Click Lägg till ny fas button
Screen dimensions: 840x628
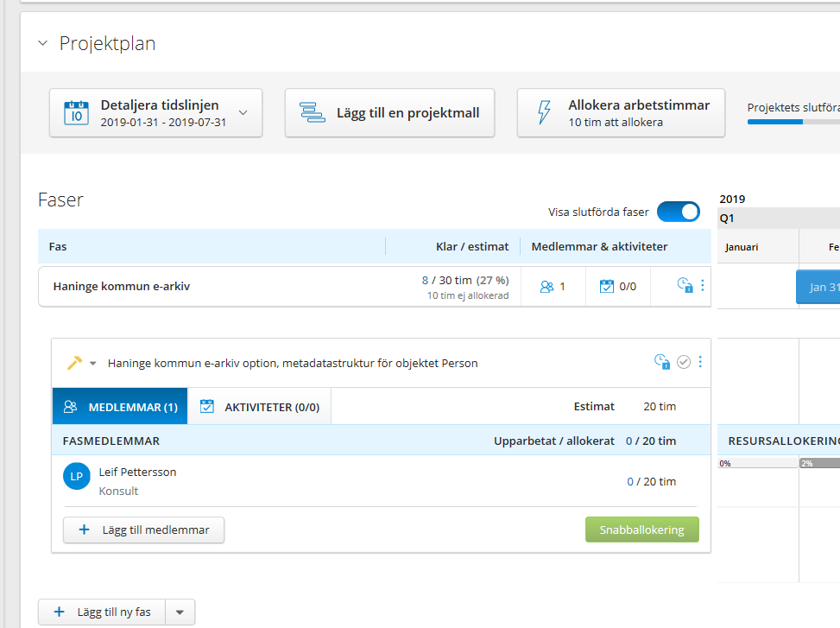pos(103,612)
